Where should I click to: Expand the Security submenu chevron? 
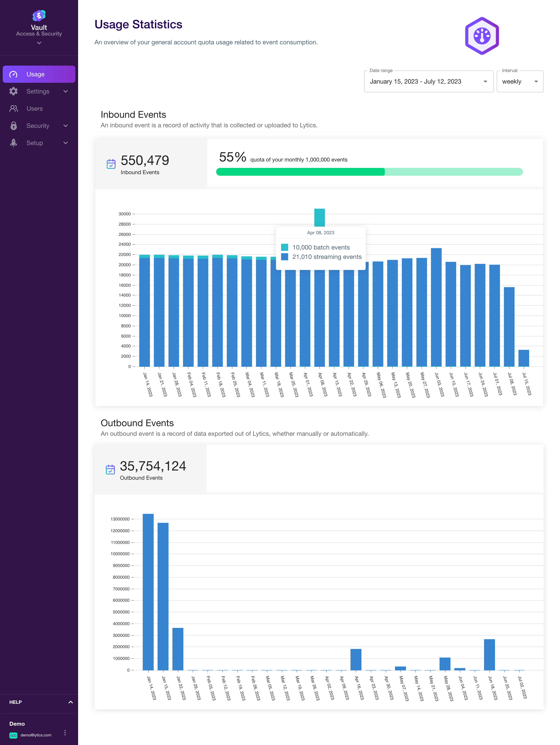coord(66,126)
